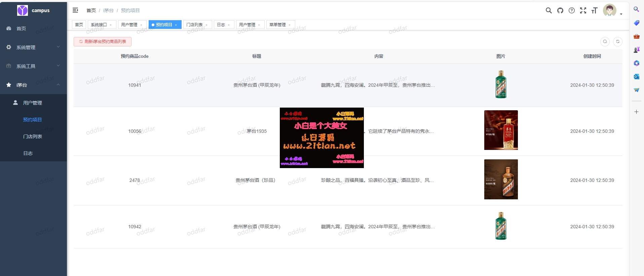This screenshot has height=276, width=644.
Task: Click product code 10056 in the table
Action: [135, 131]
